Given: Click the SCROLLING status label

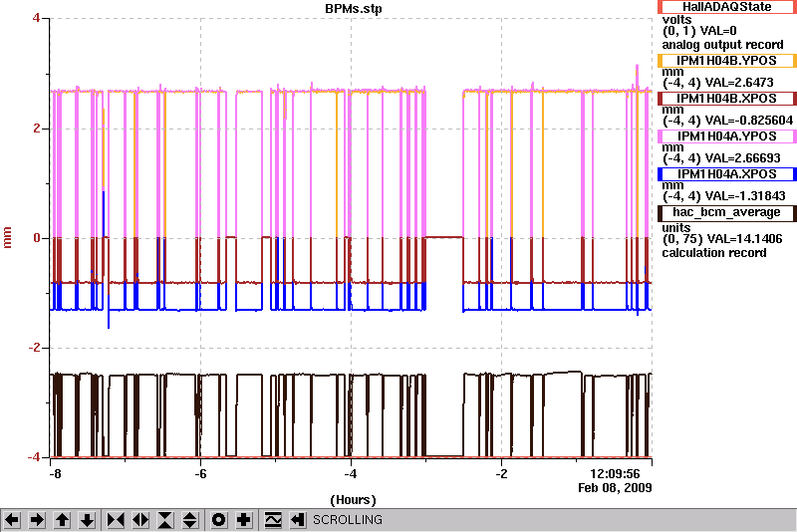Looking at the screenshot, I should (x=348, y=520).
